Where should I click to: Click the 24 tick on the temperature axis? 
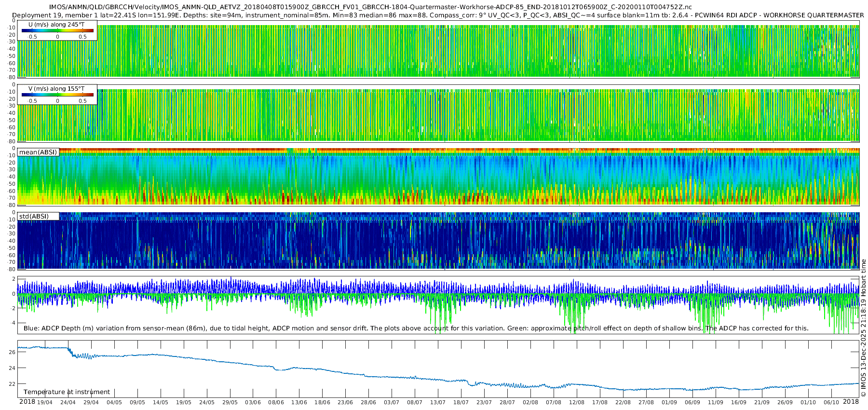point(12,368)
